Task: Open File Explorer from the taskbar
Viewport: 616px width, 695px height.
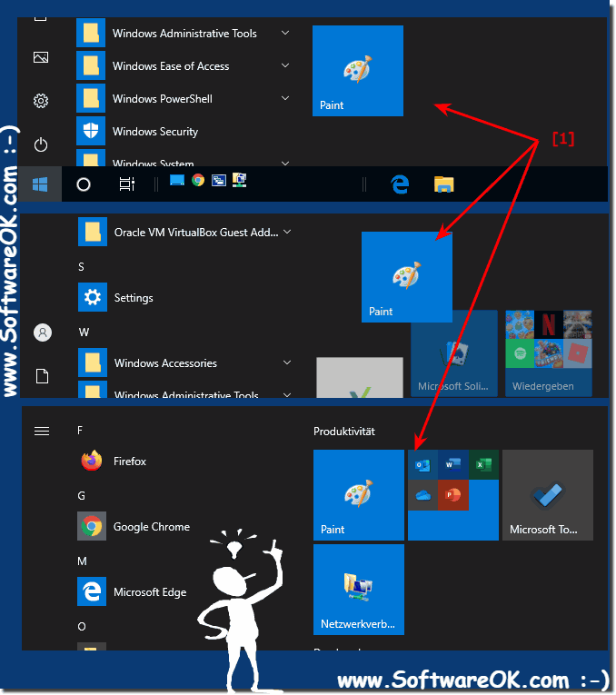Action: (x=443, y=184)
